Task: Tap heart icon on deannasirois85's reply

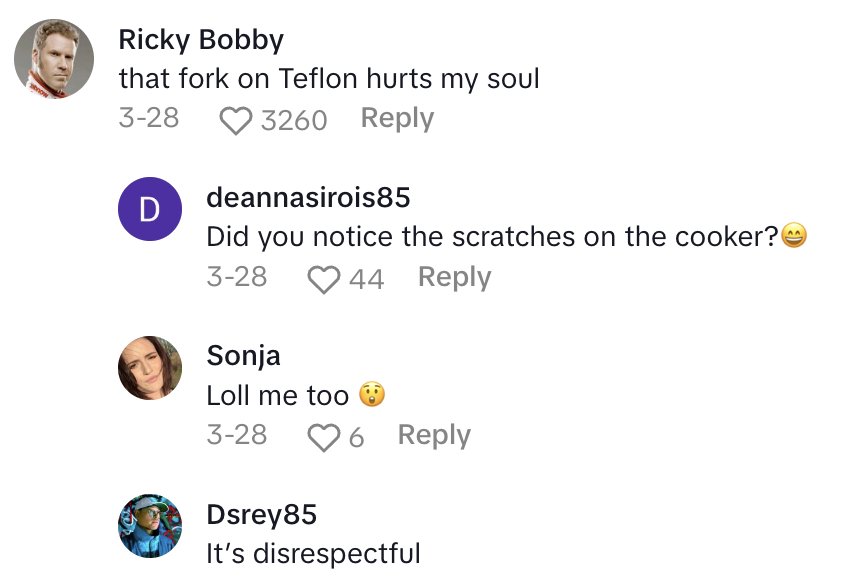Action: (x=324, y=279)
